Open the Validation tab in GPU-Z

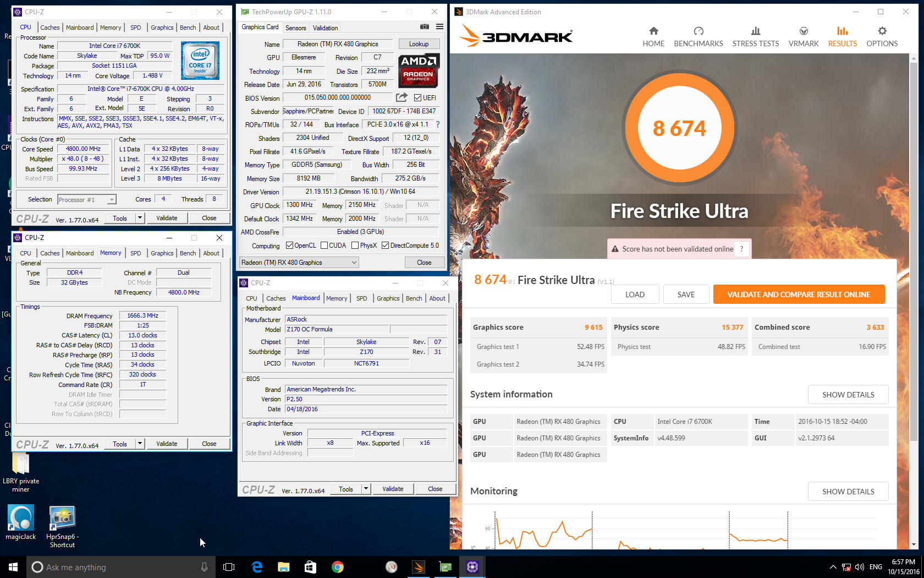click(326, 28)
